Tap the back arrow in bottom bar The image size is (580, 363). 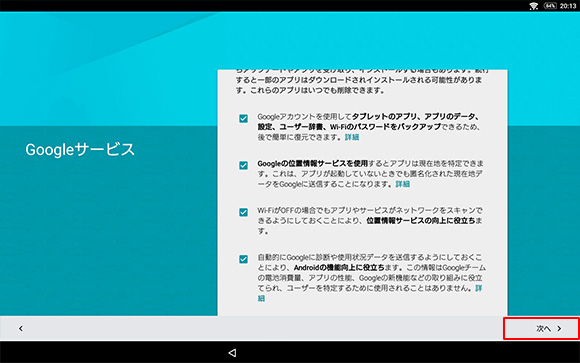(x=21, y=328)
